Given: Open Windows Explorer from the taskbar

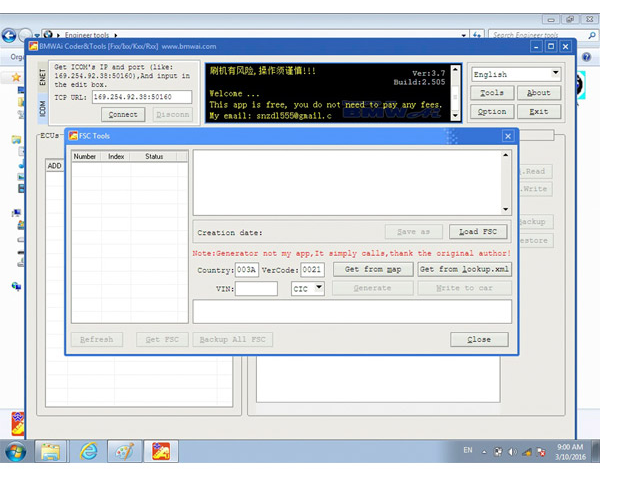Looking at the screenshot, I should click(x=50, y=452).
